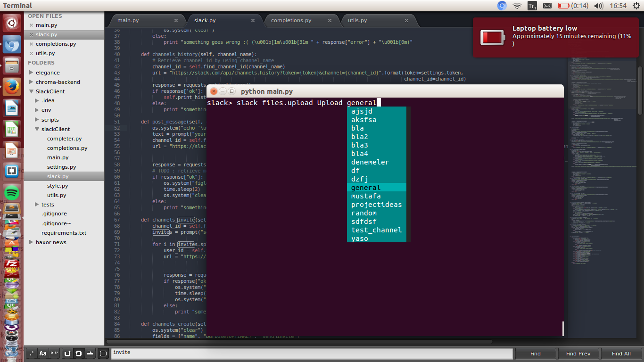Toggle whole word matching option
The image size is (644, 362).
click(54, 353)
